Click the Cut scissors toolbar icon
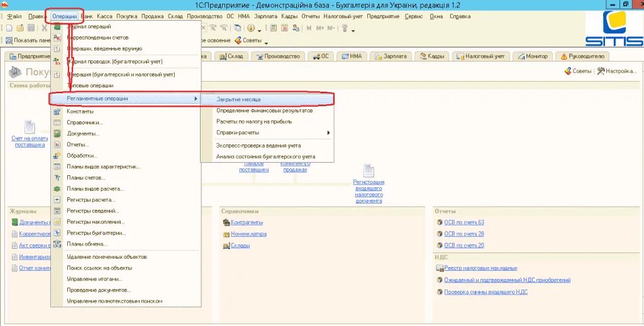 [44, 28]
